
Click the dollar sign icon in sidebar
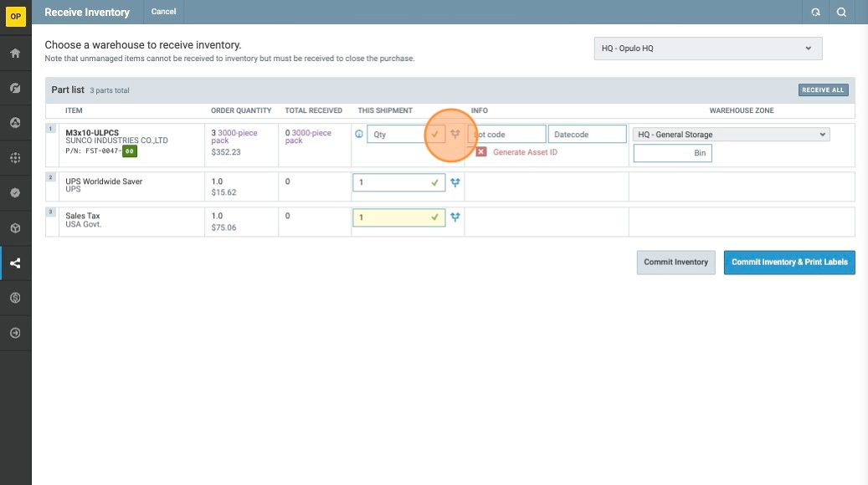point(15,298)
